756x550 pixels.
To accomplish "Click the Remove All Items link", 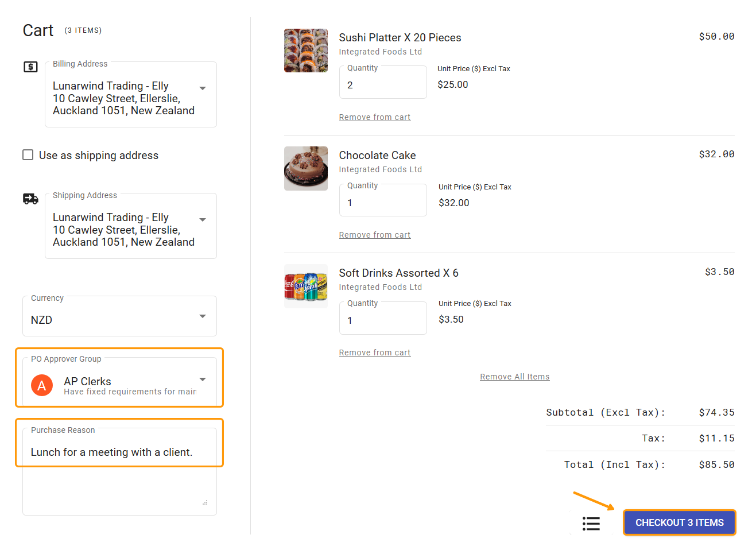I will tap(514, 376).
